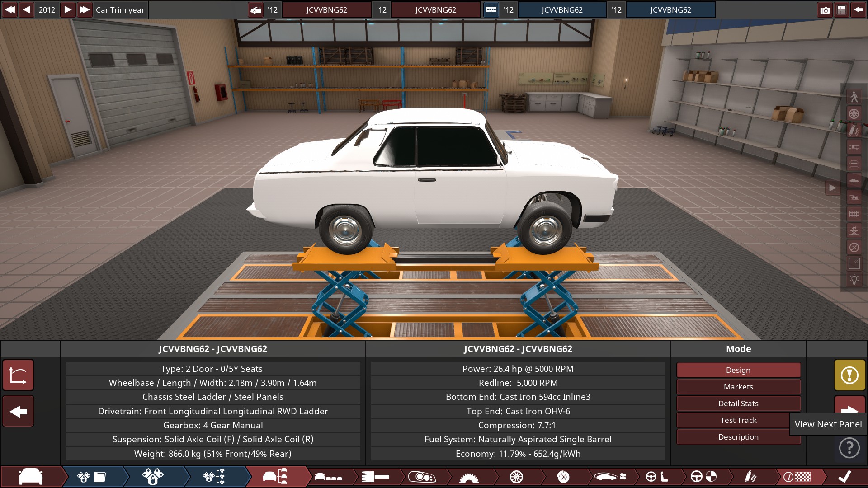
Task: Take a screenshot with the camera icon
Action: pos(825,10)
